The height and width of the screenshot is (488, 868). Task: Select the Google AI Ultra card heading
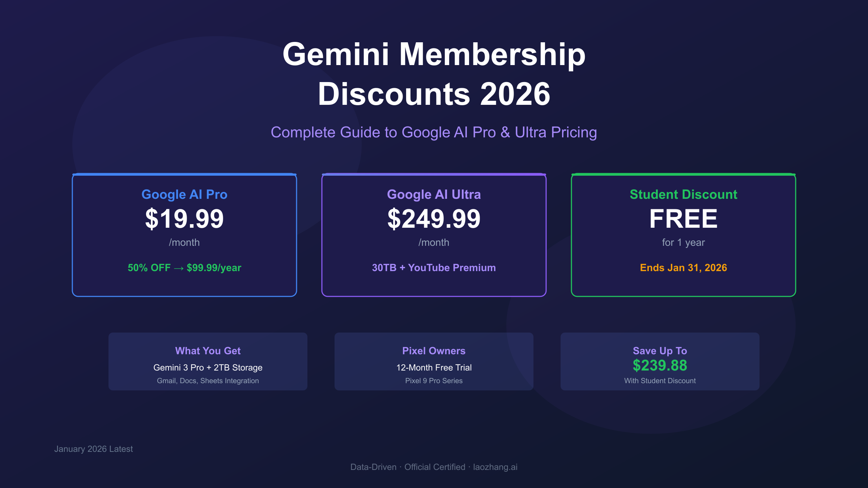click(434, 194)
